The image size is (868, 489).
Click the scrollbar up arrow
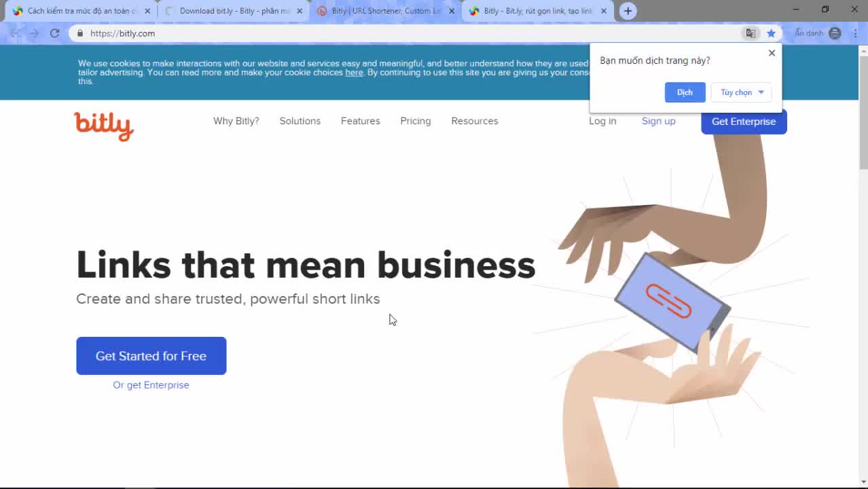tap(863, 50)
